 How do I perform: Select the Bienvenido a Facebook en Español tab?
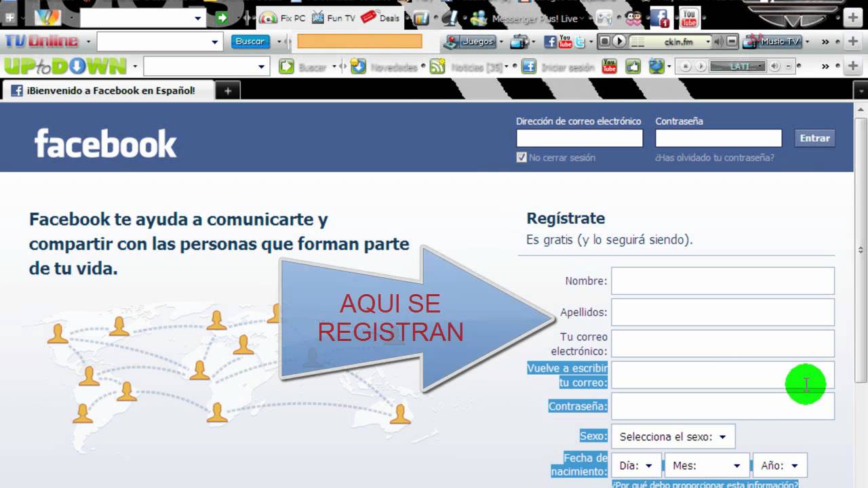pyautogui.click(x=108, y=90)
